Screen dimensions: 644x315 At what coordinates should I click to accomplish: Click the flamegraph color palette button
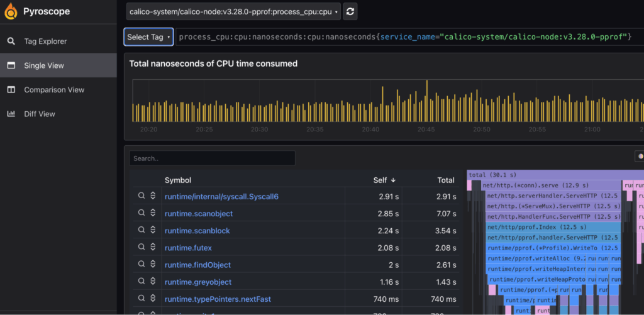tap(640, 156)
